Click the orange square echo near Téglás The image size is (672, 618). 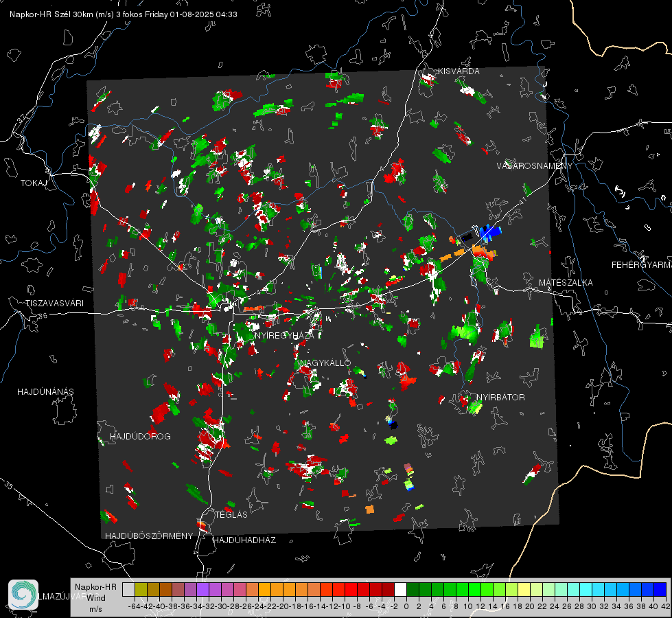click(370, 509)
